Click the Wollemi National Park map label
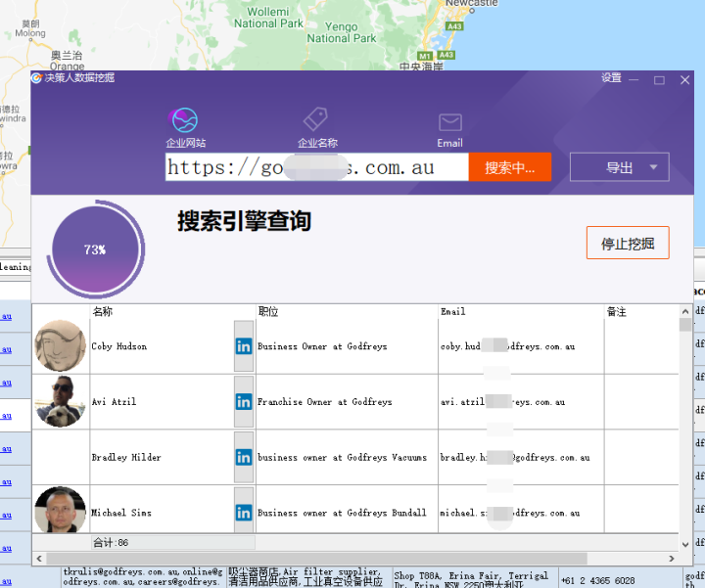The width and height of the screenshot is (705, 588). [268, 18]
